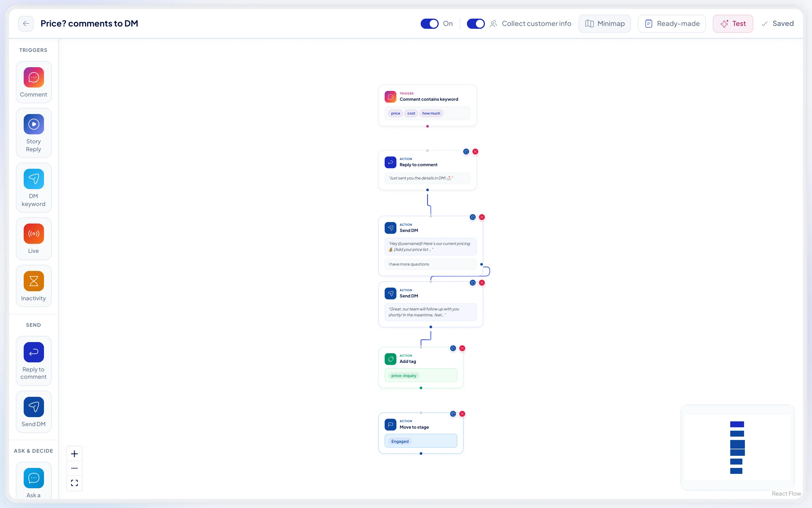Click the minimap overview panel
The image size is (812, 508).
click(737, 448)
